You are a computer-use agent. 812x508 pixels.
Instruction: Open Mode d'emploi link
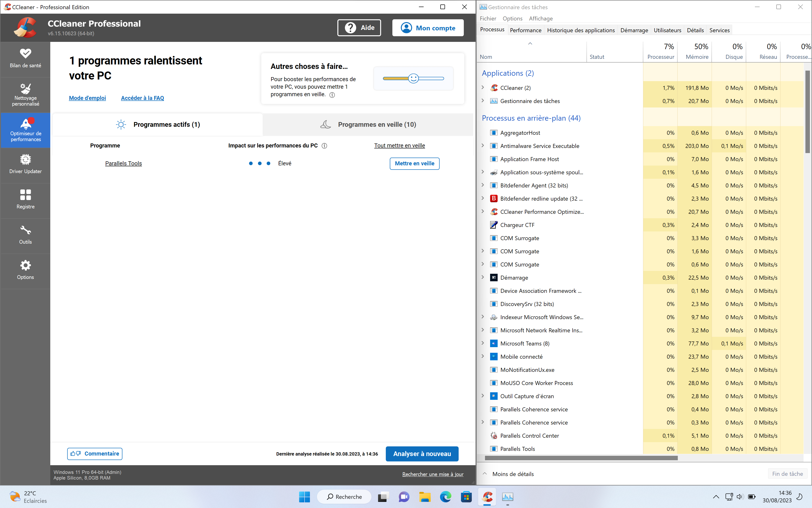[x=87, y=98]
